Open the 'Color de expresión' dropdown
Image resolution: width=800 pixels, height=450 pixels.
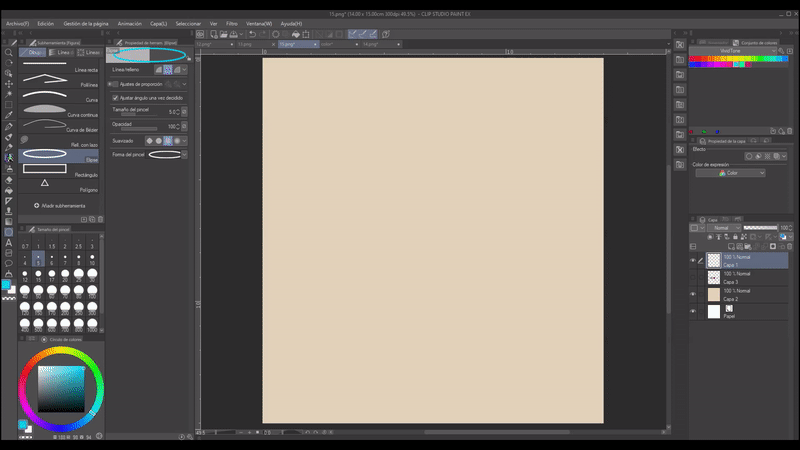[x=730, y=173]
